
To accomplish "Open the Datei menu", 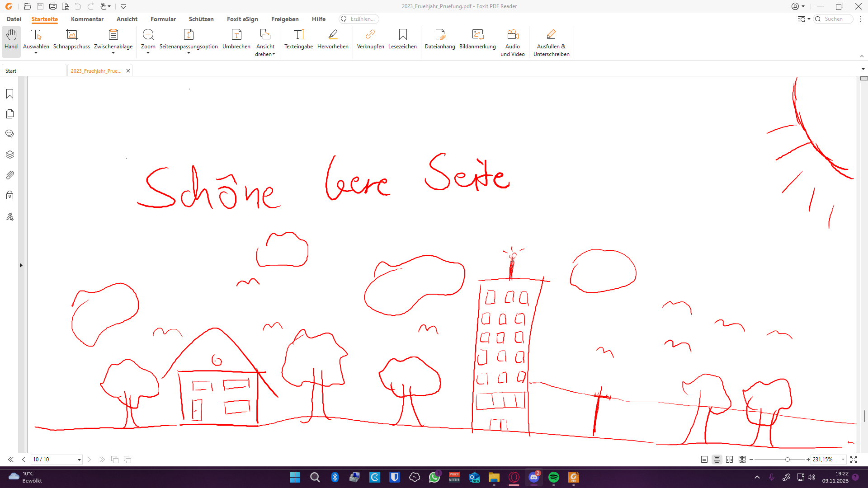I will pos(14,19).
